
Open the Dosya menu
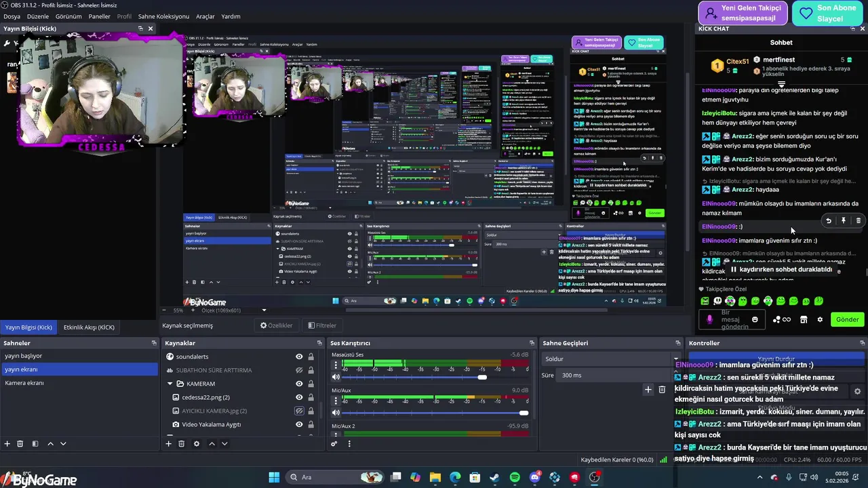point(12,16)
